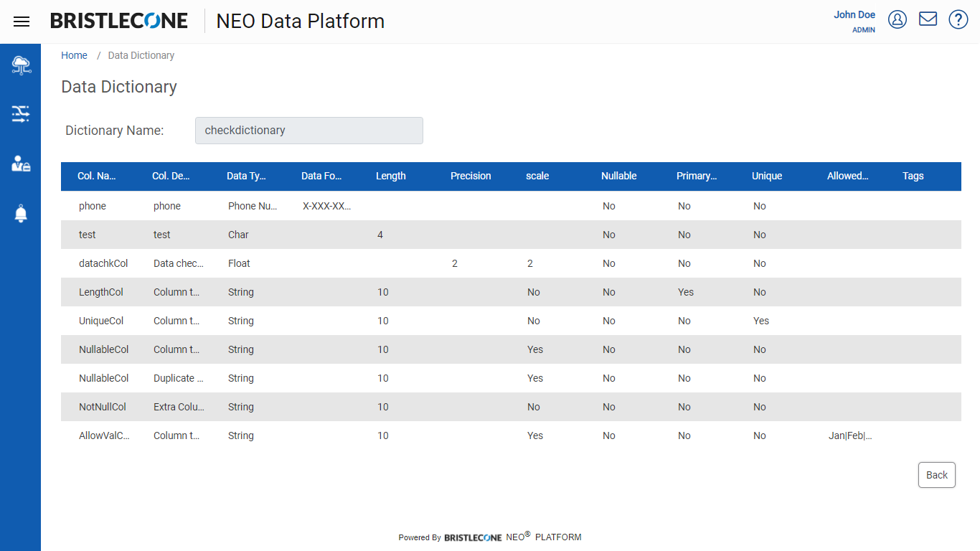Click the Data Dictionary breadcrumb text
The height and width of the screenshot is (551, 980).
click(x=141, y=55)
